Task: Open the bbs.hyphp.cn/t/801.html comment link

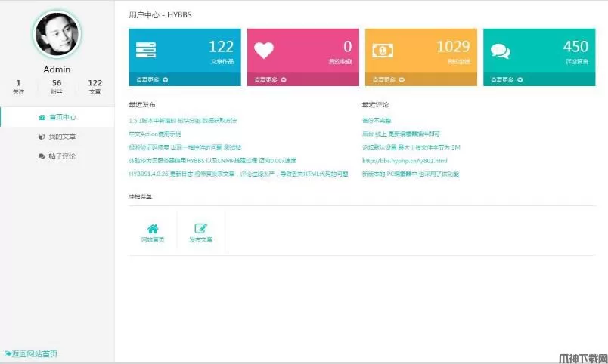Action: pos(405,160)
